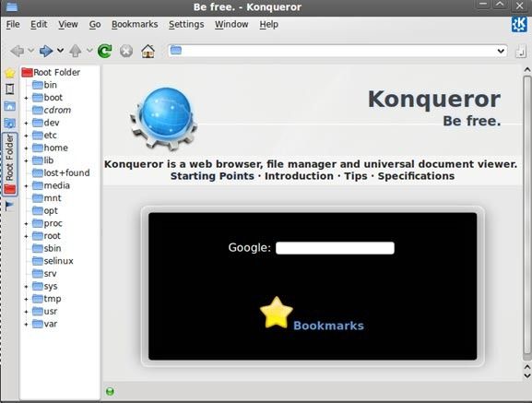The width and height of the screenshot is (532, 403).
Task: Click the Up directory arrow
Action: point(76,51)
